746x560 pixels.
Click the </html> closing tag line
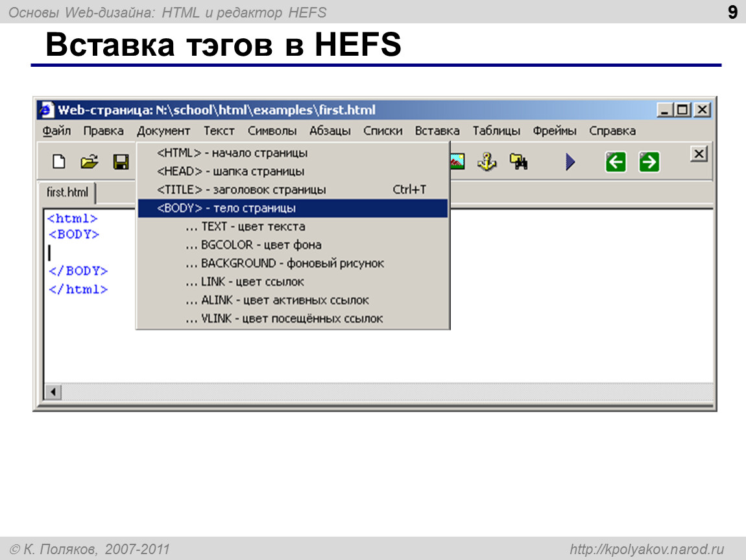(x=78, y=290)
